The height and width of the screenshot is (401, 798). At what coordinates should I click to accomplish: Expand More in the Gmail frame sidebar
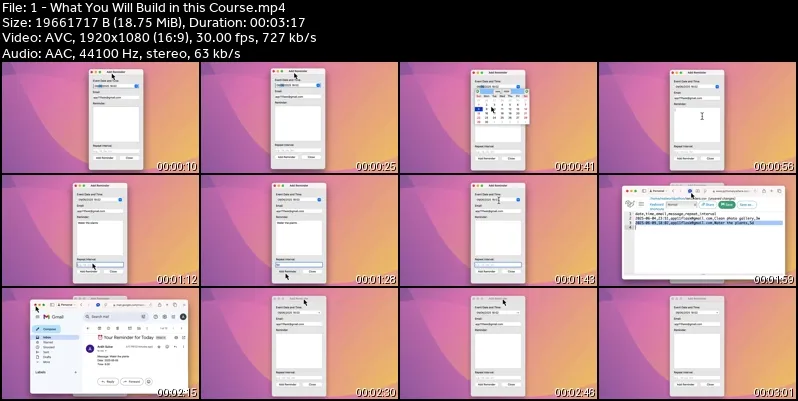(x=45, y=362)
